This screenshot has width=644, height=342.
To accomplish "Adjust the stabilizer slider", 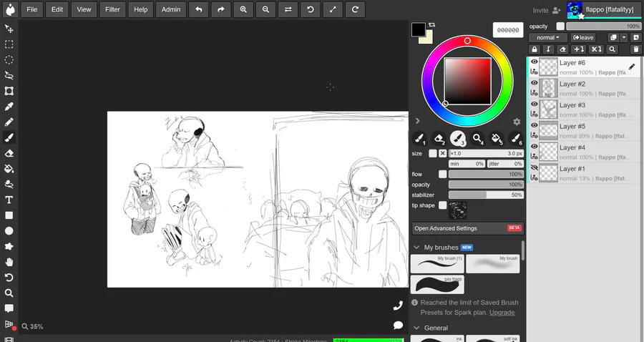I will pyautogui.click(x=486, y=195).
